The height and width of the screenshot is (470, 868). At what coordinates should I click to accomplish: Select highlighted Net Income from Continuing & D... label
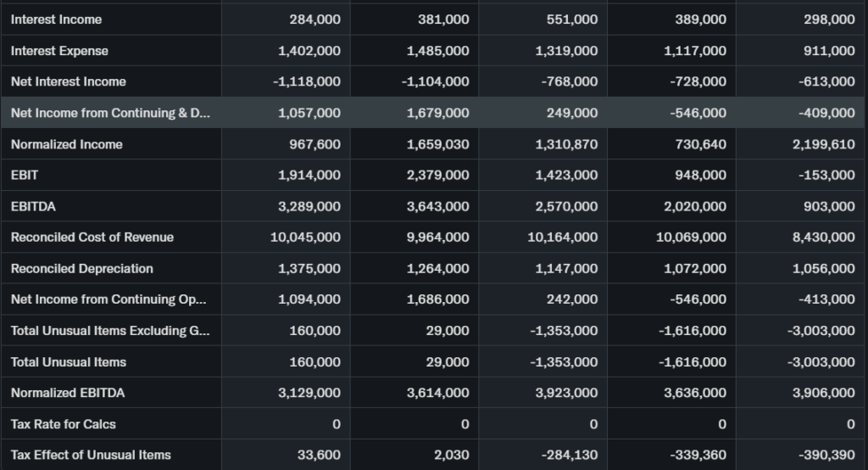(110, 113)
